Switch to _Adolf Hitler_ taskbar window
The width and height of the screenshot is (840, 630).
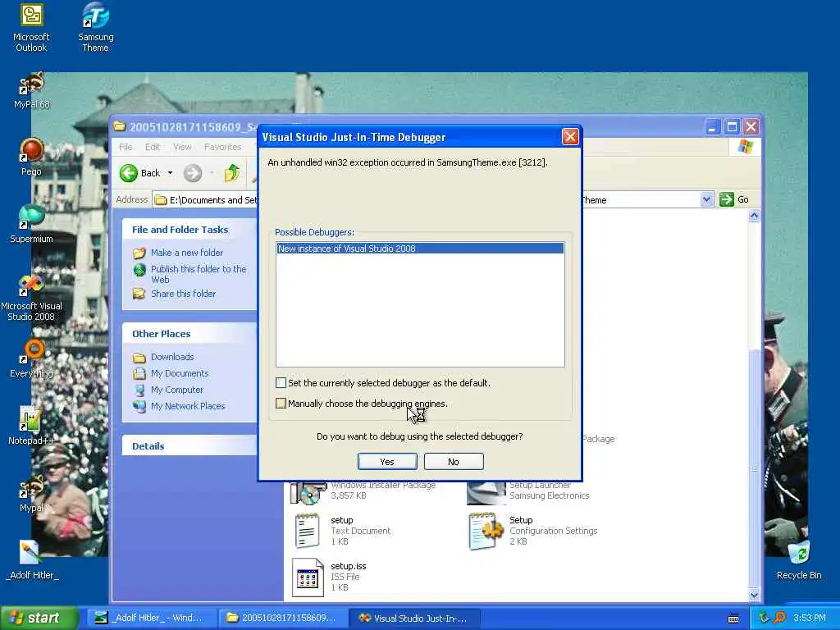click(152, 618)
